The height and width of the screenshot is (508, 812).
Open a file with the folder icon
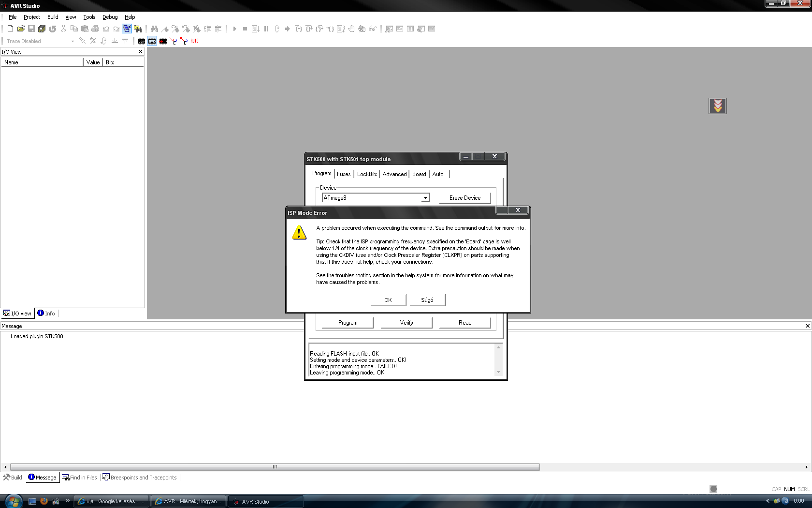(x=21, y=29)
